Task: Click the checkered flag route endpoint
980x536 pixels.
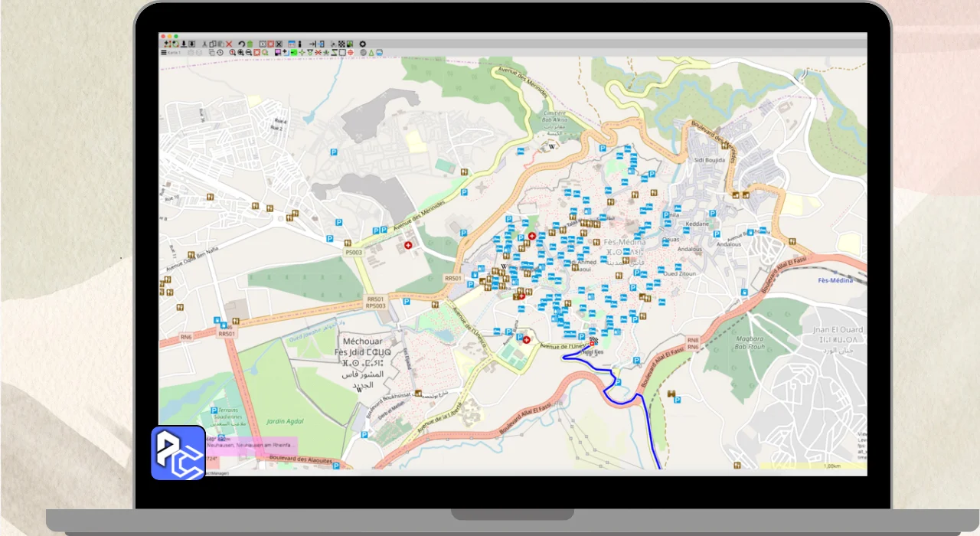Action: coord(593,342)
